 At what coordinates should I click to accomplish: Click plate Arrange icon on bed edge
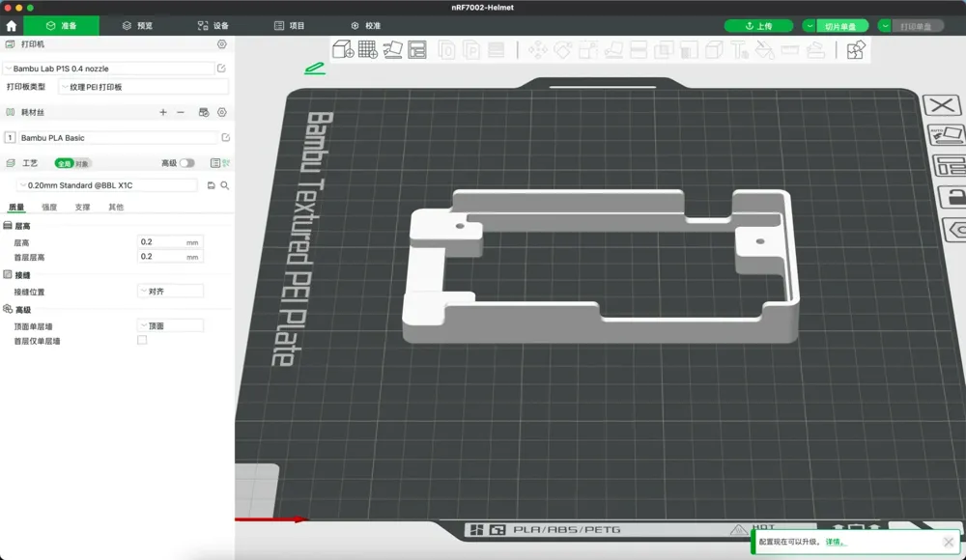tap(950, 166)
